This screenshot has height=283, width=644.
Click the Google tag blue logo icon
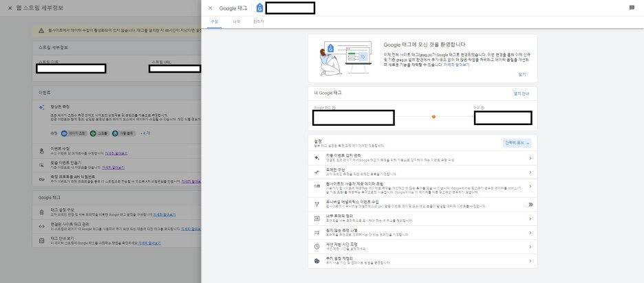[259, 8]
